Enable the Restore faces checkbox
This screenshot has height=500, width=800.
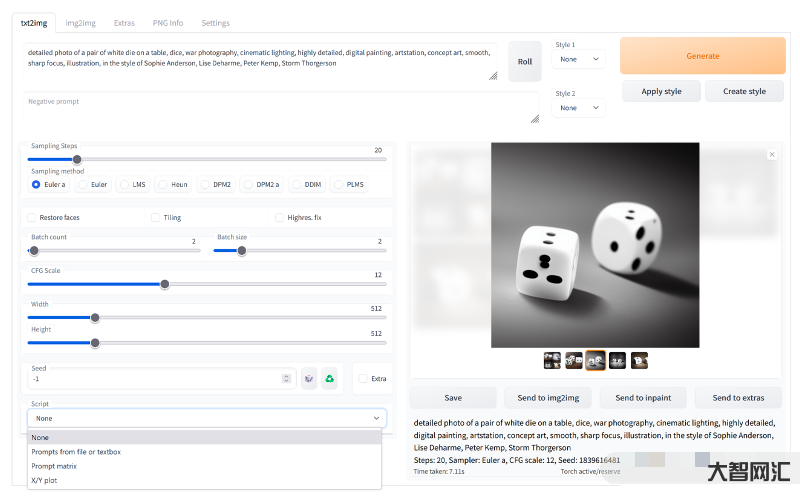pyautogui.click(x=33, y=217)
